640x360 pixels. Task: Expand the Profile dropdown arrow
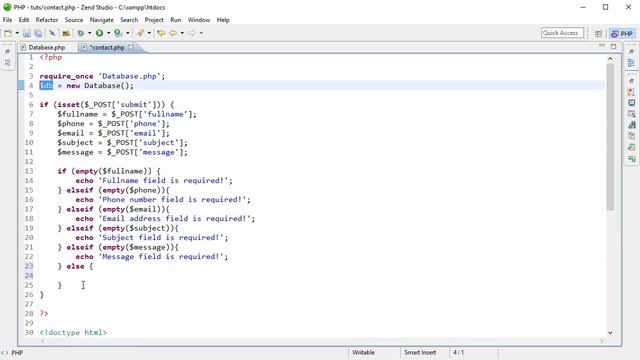point(127,33)
